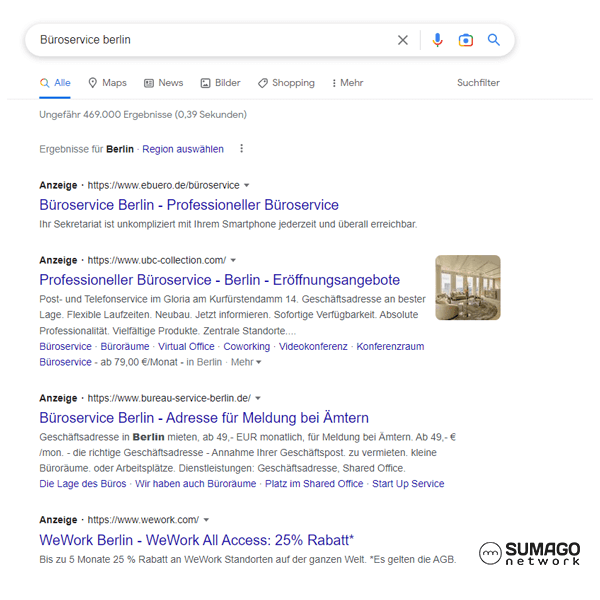This screenshot has height=600, width=600.
Task: Open Büroservice Berlin - Professioneller Büroservice ad
Action: click(x=189, y=205)
